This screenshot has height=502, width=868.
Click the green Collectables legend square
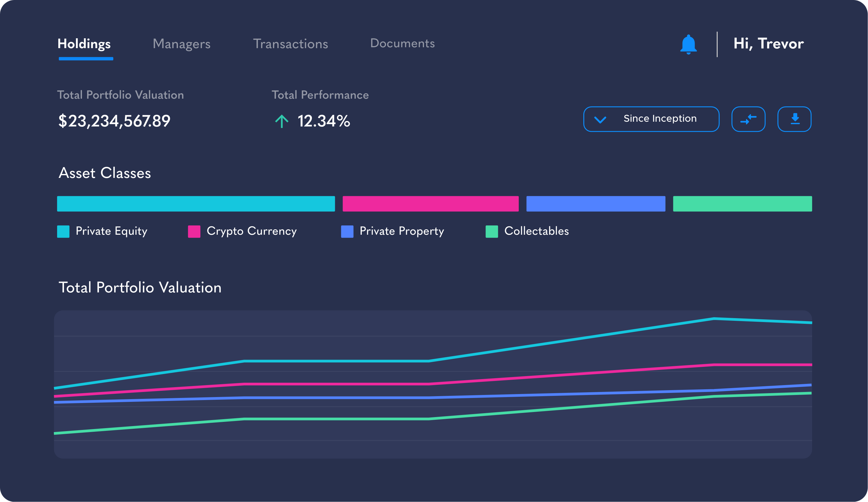492,231
